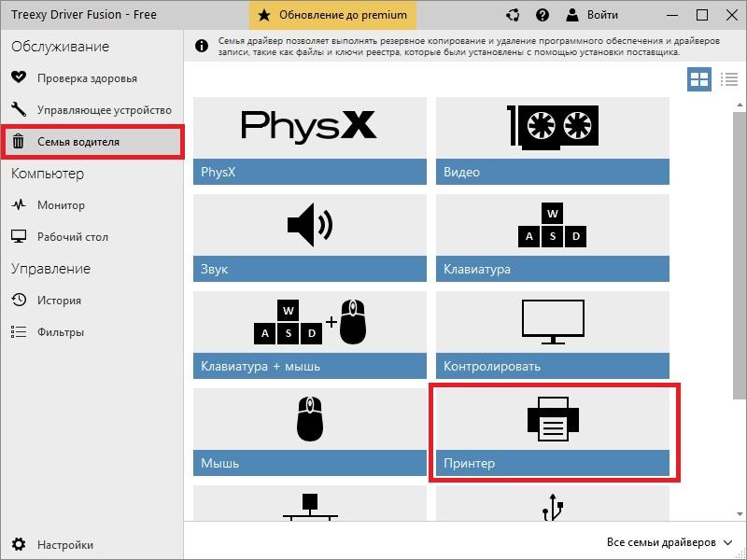Open help via the question mark icon
The height and width of the screenshot is (560, 747).
(x=543, y=15)
